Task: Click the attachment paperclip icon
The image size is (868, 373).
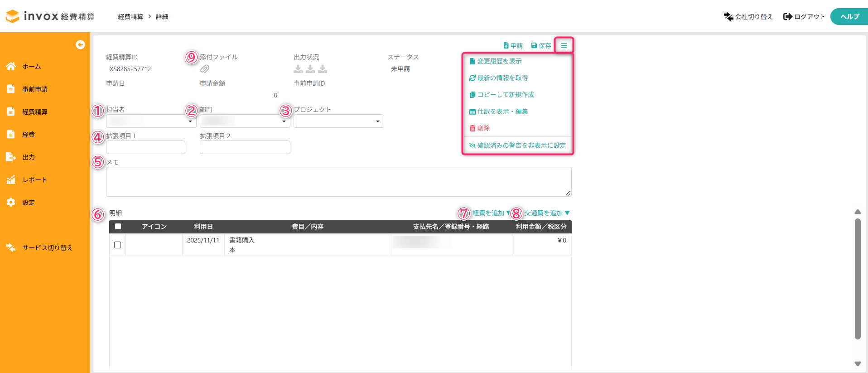Action: point(205,69)
